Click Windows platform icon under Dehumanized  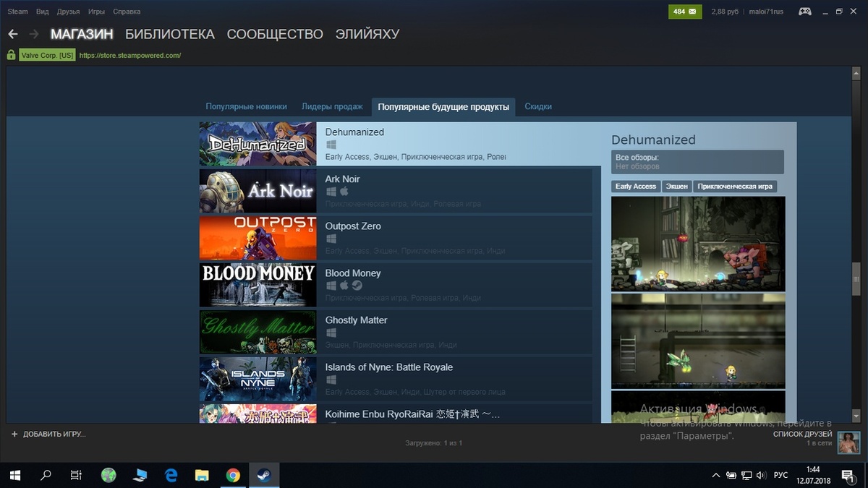pyautogui.click(x=331, y=145)
